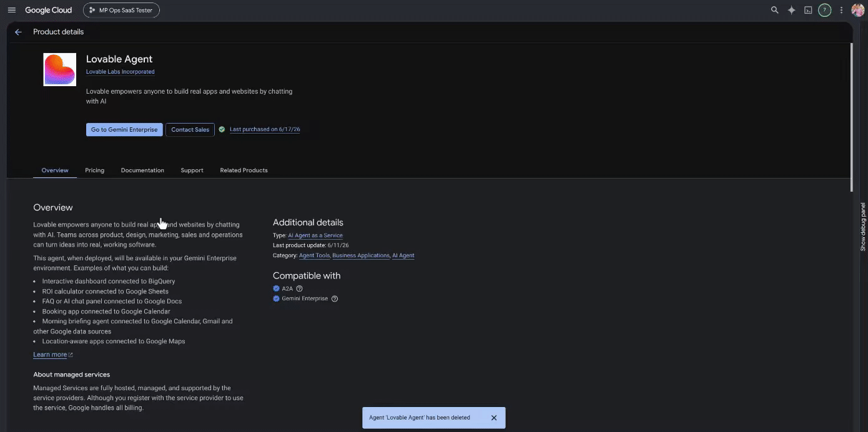
Task: Open the Related Products tab
Action: (x=244, y=170)
